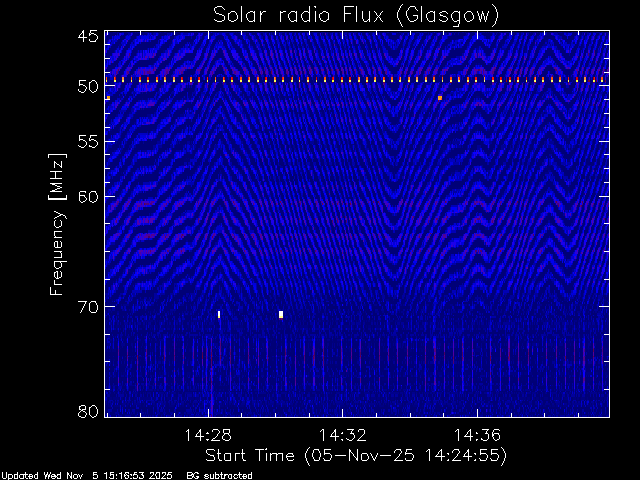Viewport: 640px width, 480px height.
Task: Click the 55 MHz tick label
Action: coord(88,142)
